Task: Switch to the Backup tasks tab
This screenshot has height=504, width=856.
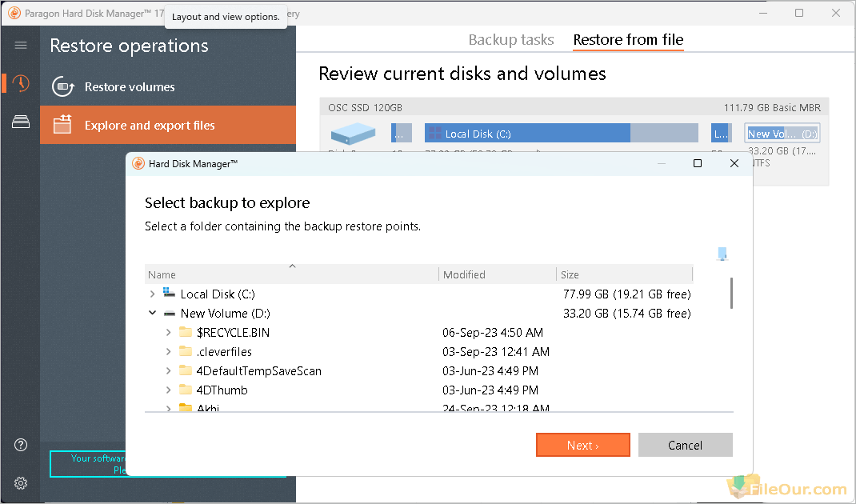Action: coord(511,40)
